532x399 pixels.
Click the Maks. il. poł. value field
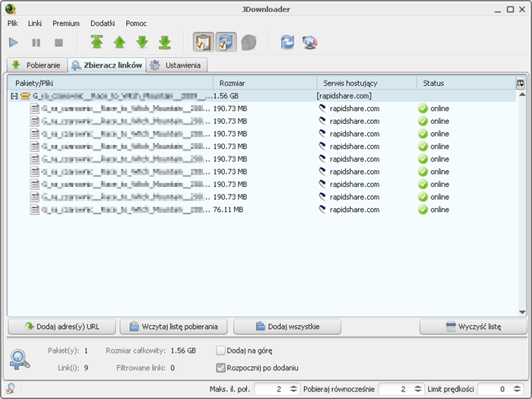272,389
